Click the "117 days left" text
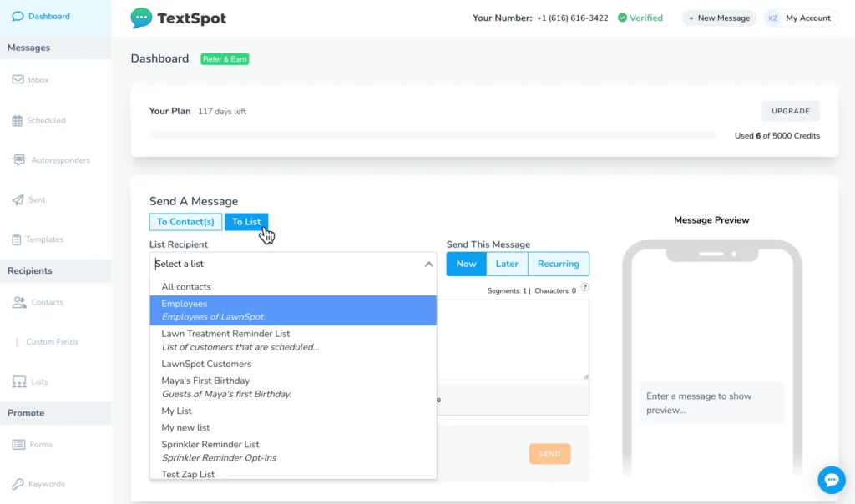 222,112
